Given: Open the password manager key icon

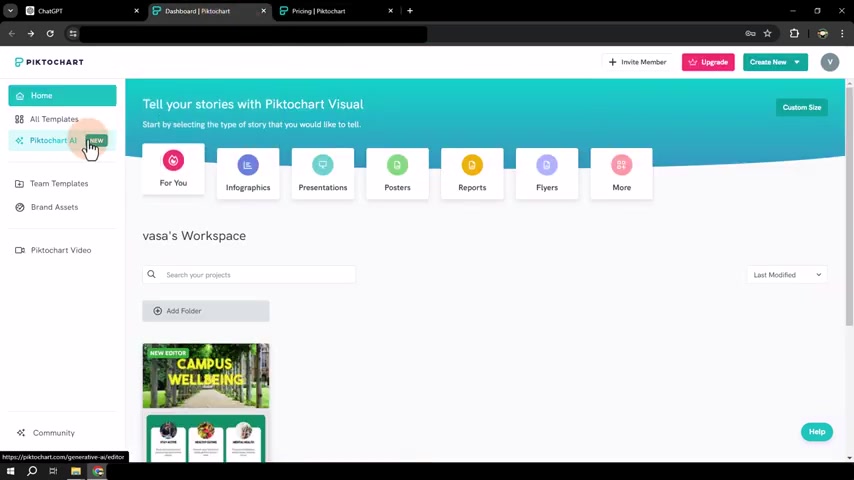Looking at the screenshot, I should coord(750,34).
